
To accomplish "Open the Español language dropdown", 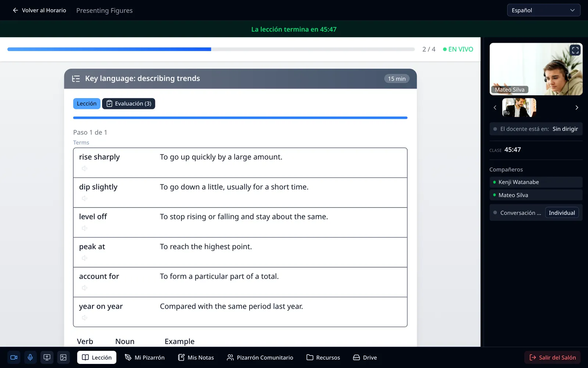I will (544, 10).
